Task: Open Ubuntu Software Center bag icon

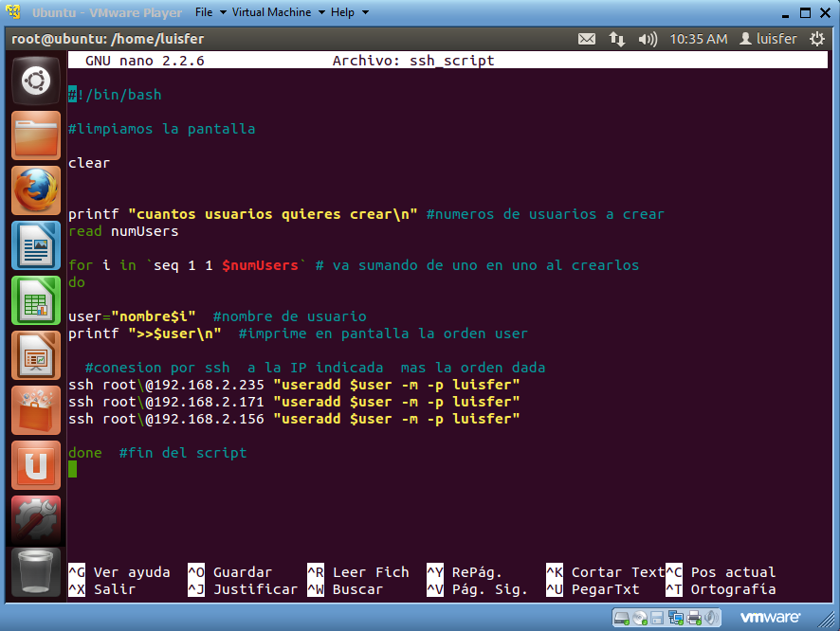Action: coord(35,410)
